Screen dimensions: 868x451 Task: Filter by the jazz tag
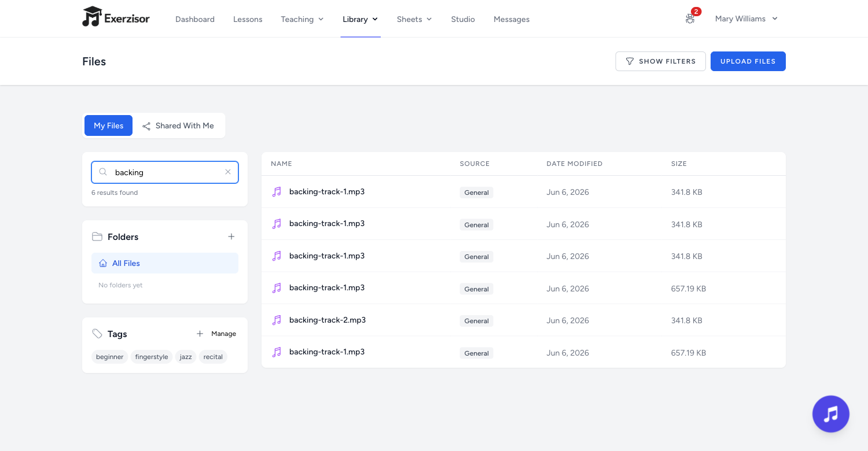186,357
